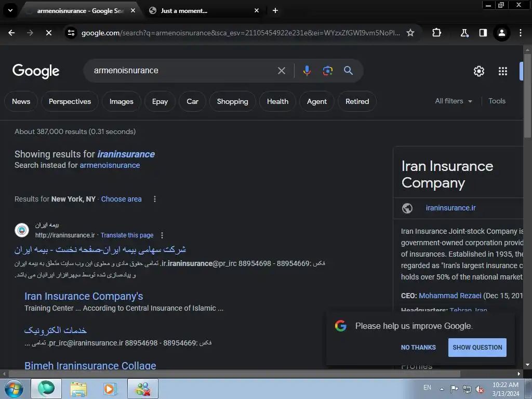This screenshot has width=532, height=399.
Task: Click the globe icon in knowledge panel
Action: point(407,208)
